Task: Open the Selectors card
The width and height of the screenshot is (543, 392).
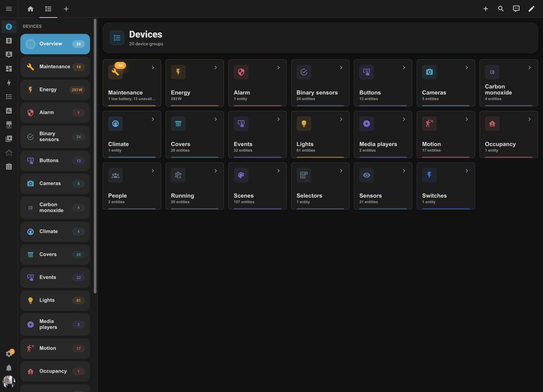Action: (x=320, y=186)
